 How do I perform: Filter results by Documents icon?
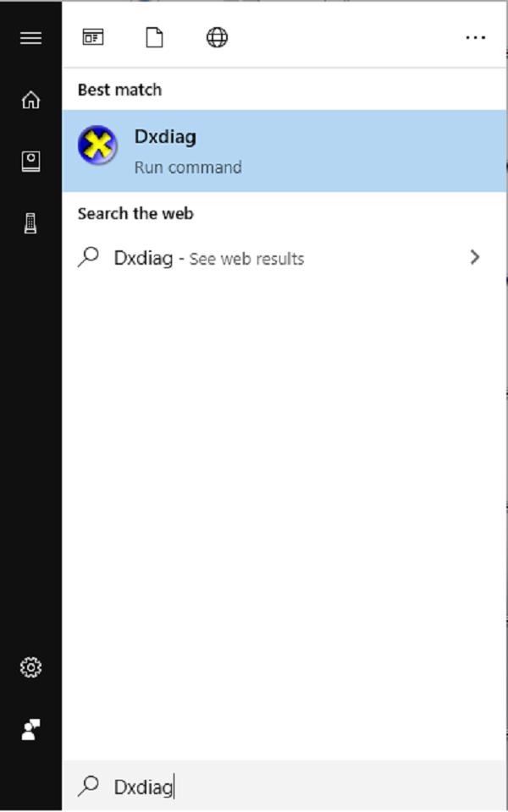pos(154,37)
